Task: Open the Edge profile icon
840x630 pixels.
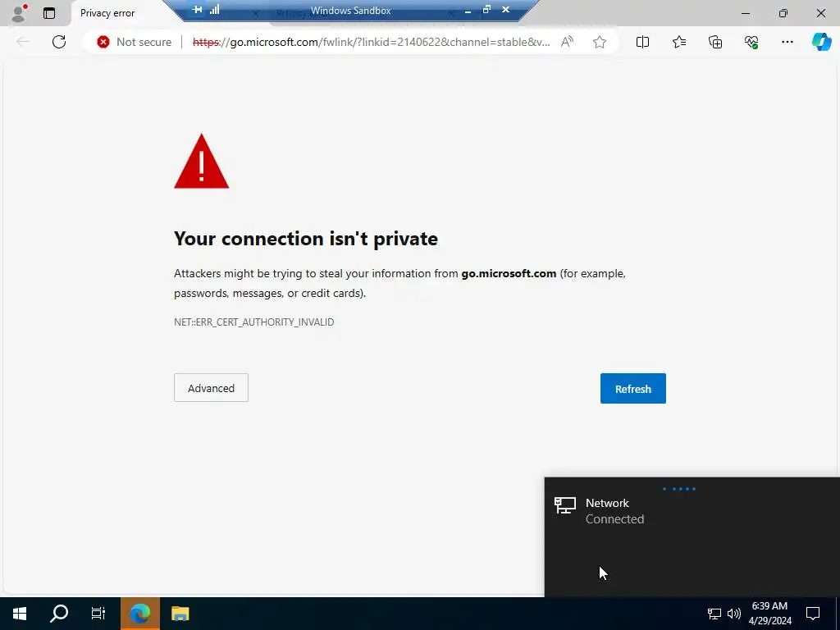Action: tap(19, 13)
